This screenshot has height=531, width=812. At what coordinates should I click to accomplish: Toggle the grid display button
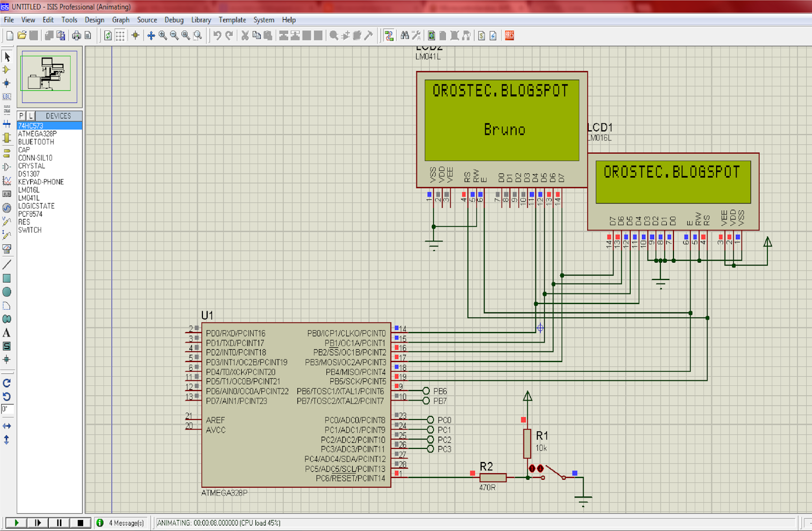(x=120, y=36)
